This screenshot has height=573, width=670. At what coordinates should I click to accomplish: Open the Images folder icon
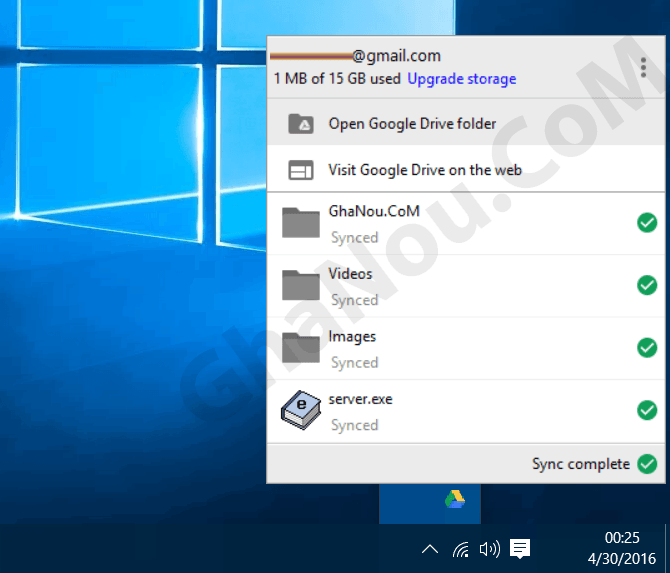pyautogui.click(x=301, y=348)
